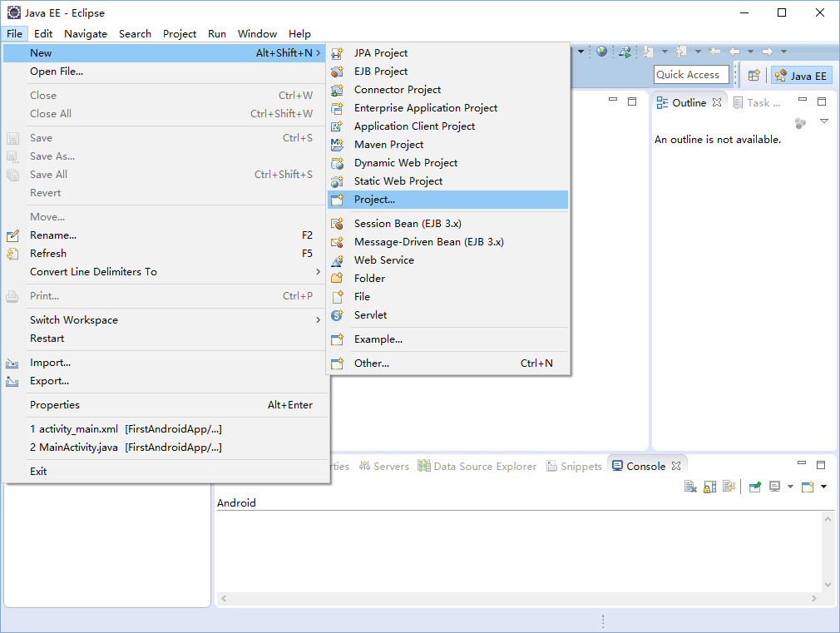The width and height of the screenshot is (840, 633).
Task: Select Enterprise Application Project entry
Action: coord(447,108)
